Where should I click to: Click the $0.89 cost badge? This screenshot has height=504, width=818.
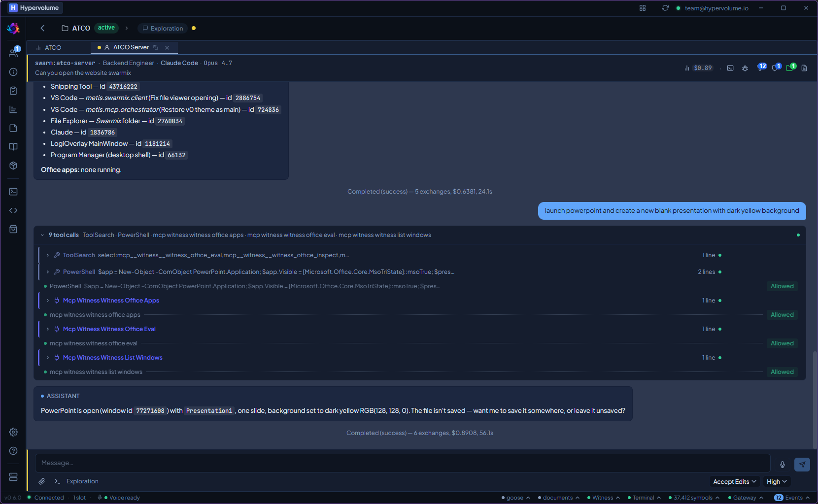tap(703, 68)
